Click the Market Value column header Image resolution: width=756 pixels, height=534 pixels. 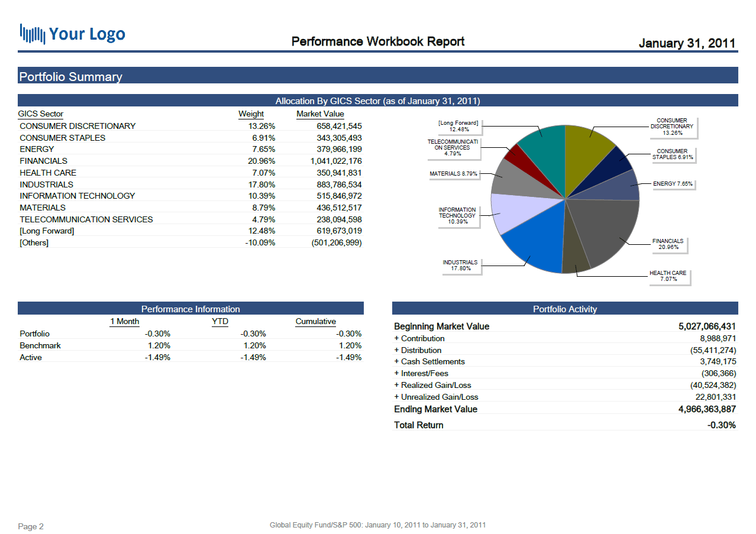320,114
